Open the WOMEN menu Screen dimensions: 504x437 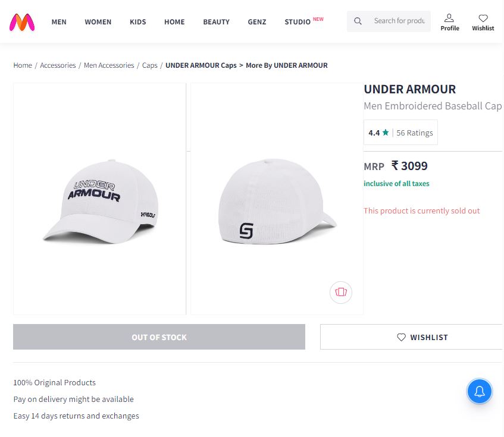98,22
